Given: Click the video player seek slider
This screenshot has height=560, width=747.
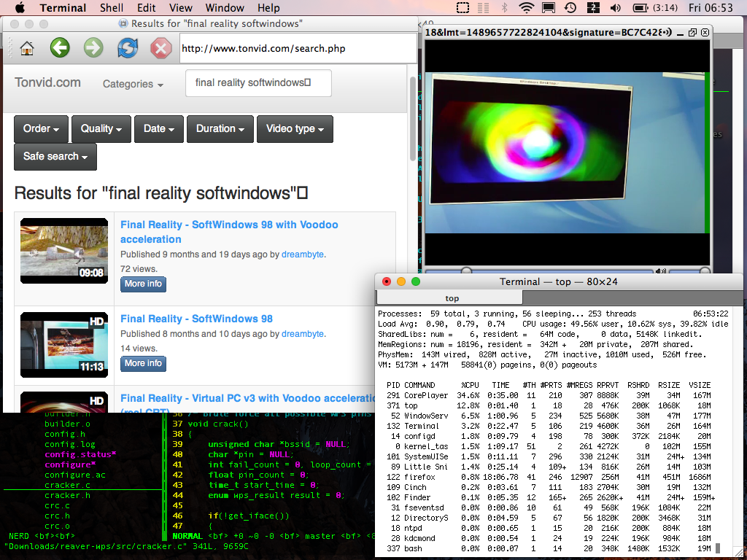Looking at the screenshot, I should (x=538, y=271).
